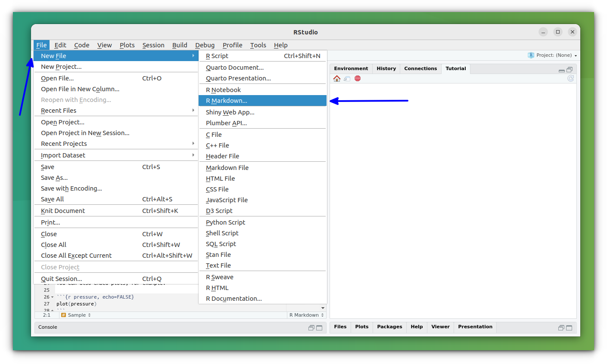Collapse code chunk on line 26
The width and height of the screenshot is (607, 364).
53,297
